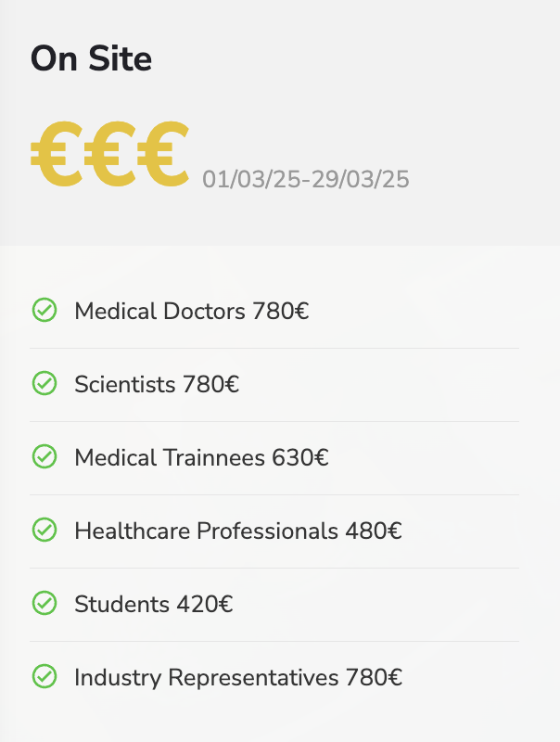Viewport: 560px width, 742px height.
Task: Click the green checkmark beside Medical Doctors
Action: 44,310
